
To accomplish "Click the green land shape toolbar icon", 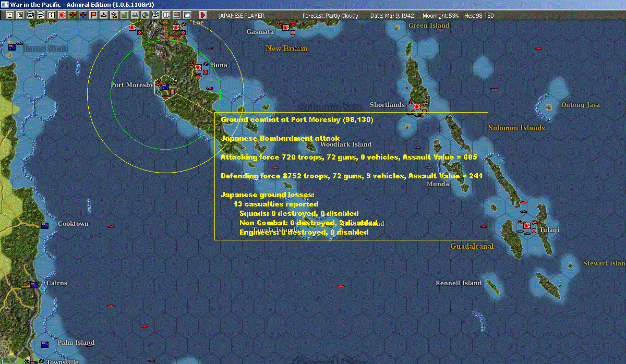I will [x=125, y=15].
